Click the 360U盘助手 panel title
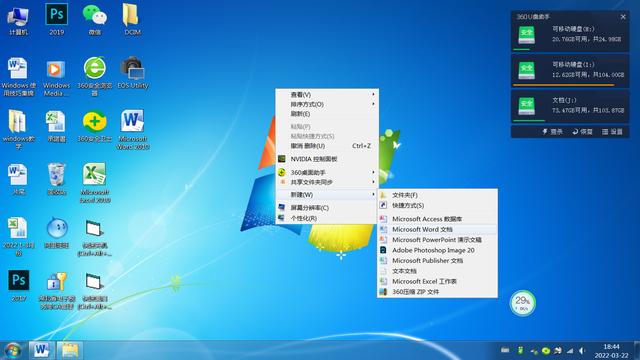The width and height of the screenshot is (640, 360). [x=533, y=17]
